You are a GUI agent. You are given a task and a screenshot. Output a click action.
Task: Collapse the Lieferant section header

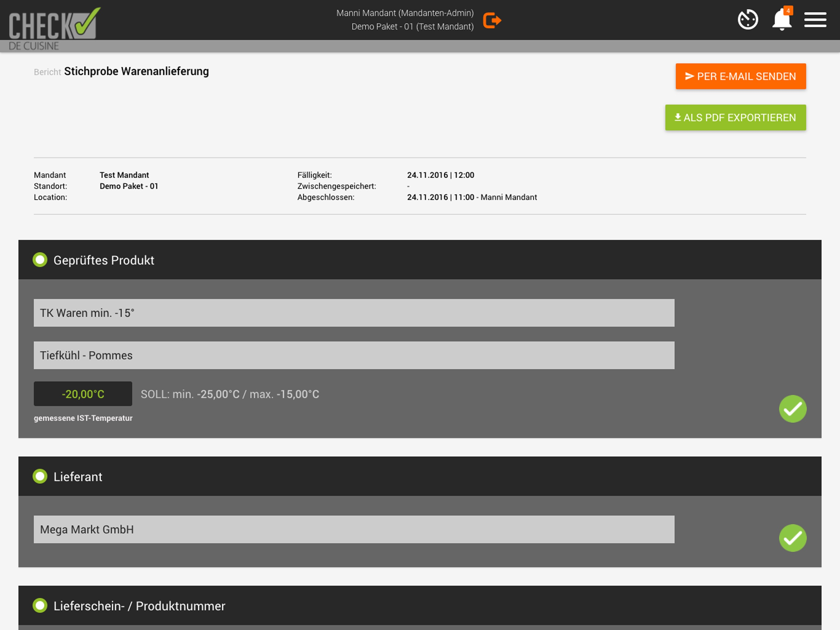[x=420, y=476]
